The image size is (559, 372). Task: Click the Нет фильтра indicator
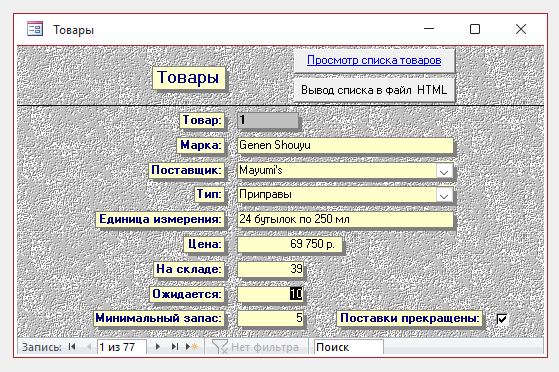[x=265, y=347]
